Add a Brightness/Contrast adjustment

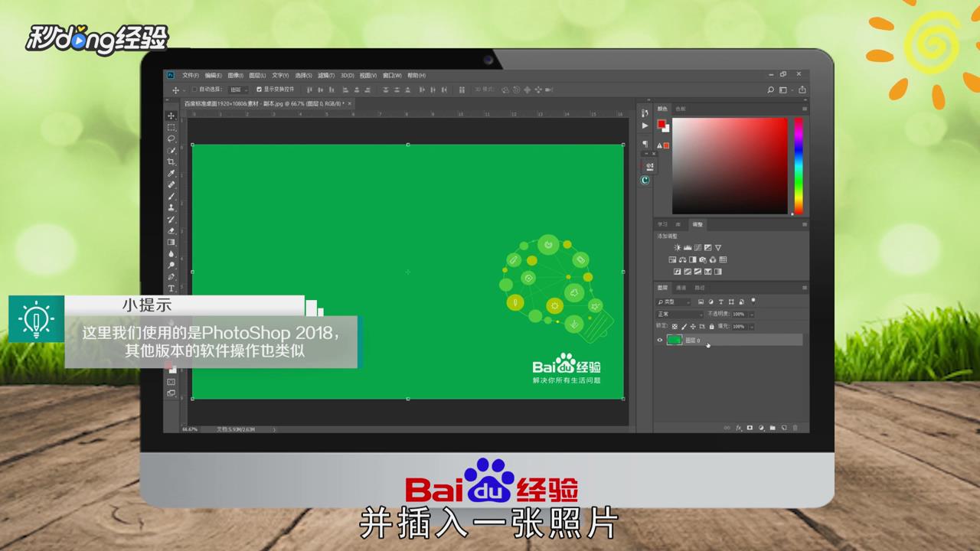pyautogui.click(x=678, y=248)
